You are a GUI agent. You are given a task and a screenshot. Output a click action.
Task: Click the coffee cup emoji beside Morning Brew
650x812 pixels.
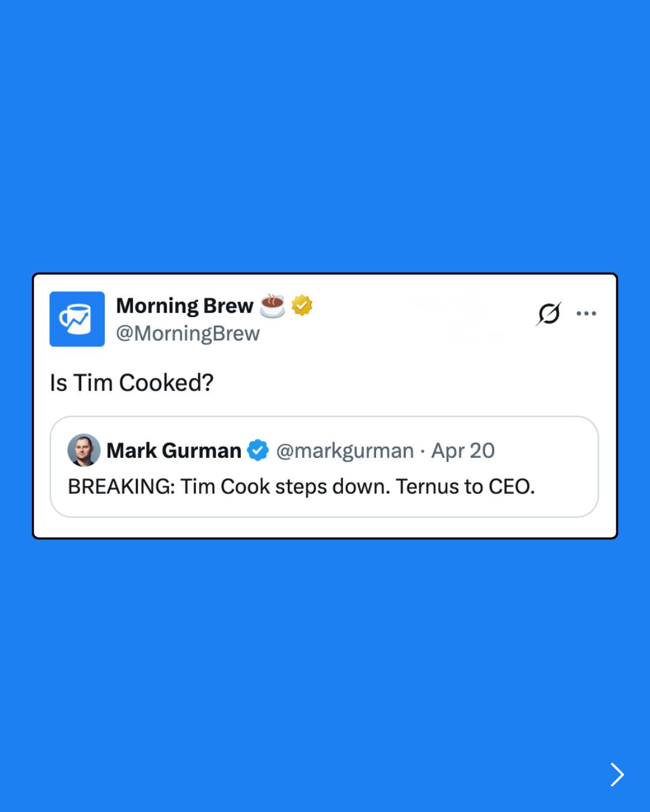pyautogui.click(x=272, y=306)
